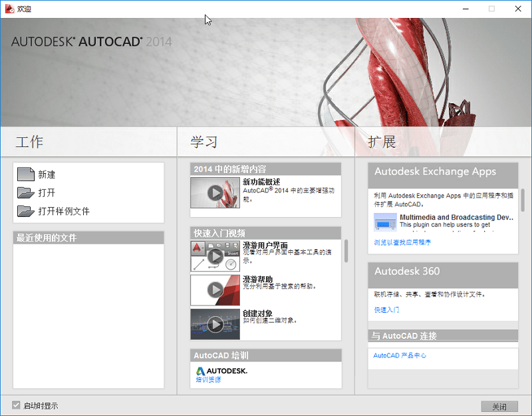The width and height of the screenshot is (532, 416).
Task: Open the AutoCAD 产品中心 link
Action: pyautogui.click(x=400, y=355)
